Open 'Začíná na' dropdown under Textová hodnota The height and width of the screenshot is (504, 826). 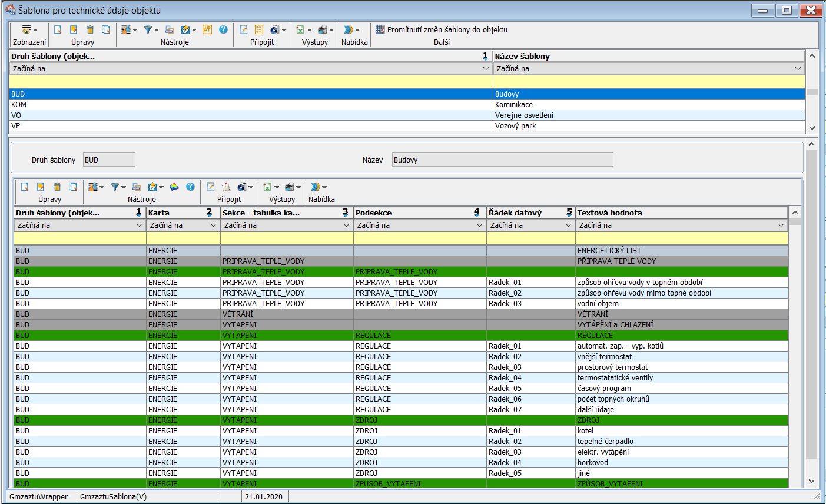coord(781,226)
